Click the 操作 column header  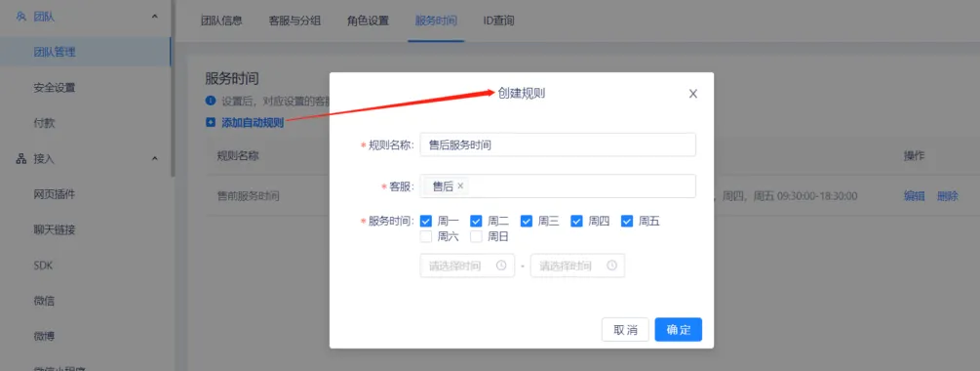914,156
